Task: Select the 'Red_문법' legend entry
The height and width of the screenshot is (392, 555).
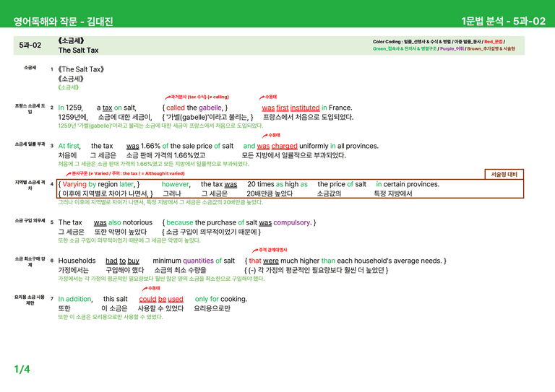Action: pyautogui.click(x=493, y=42)
